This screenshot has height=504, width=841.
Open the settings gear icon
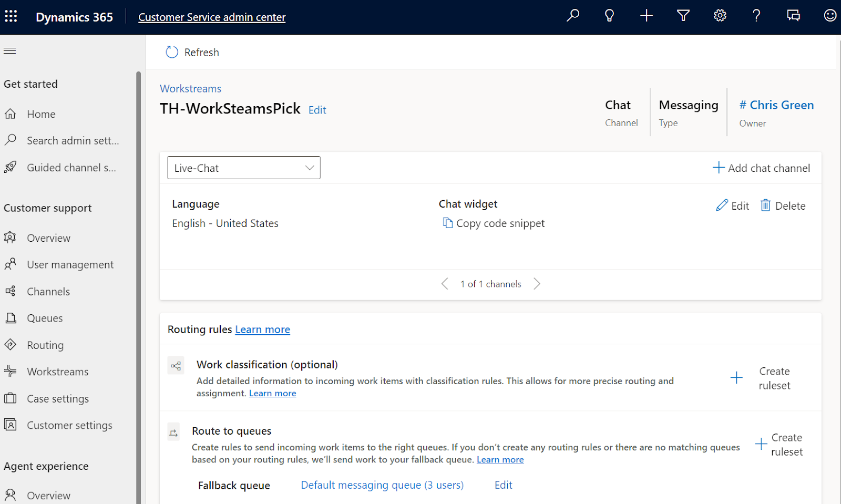[x=720, y=16]
